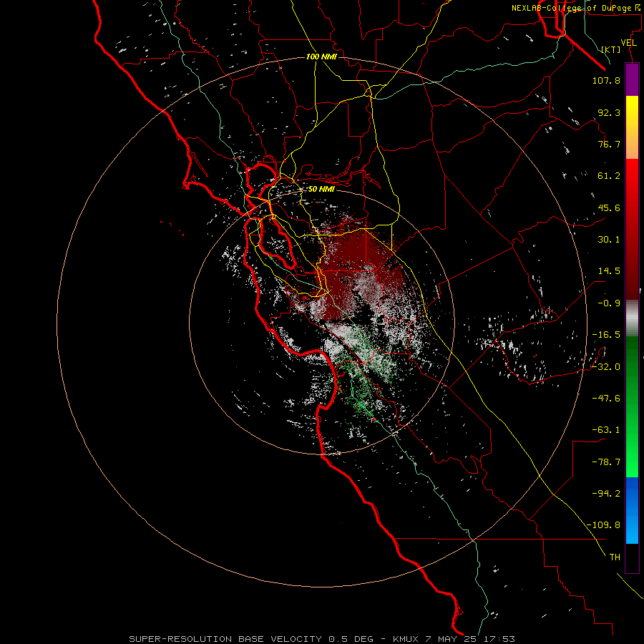Click the -16.5 velocity scale value

pos(606,335)
